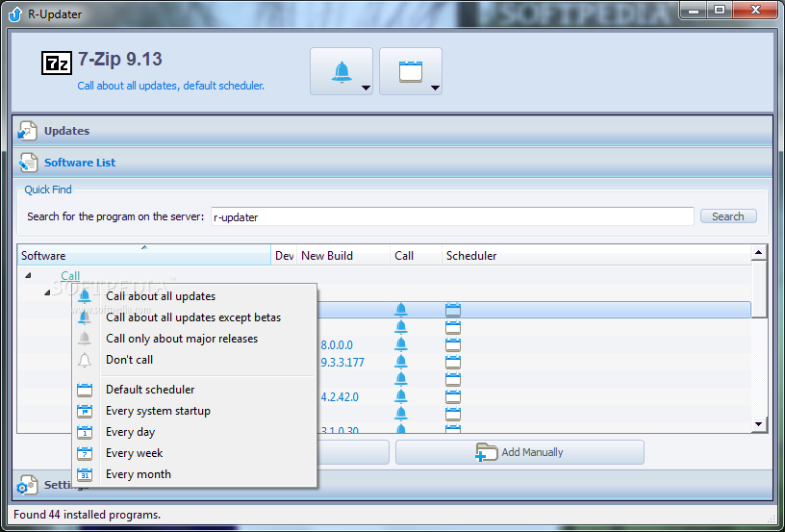The width and height of the screenshot is (785, 532).
Task: Click the Add Manually folder icon
Action: click(x=486, y=452)
